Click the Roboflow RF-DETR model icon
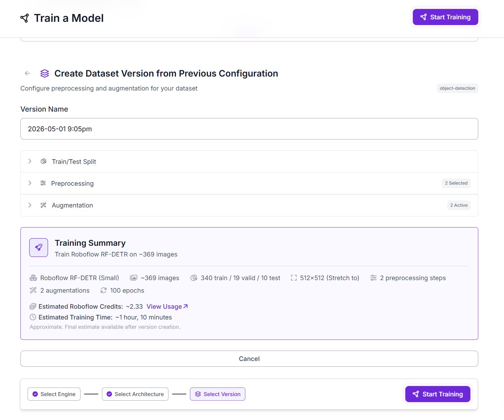 [33, 278]
